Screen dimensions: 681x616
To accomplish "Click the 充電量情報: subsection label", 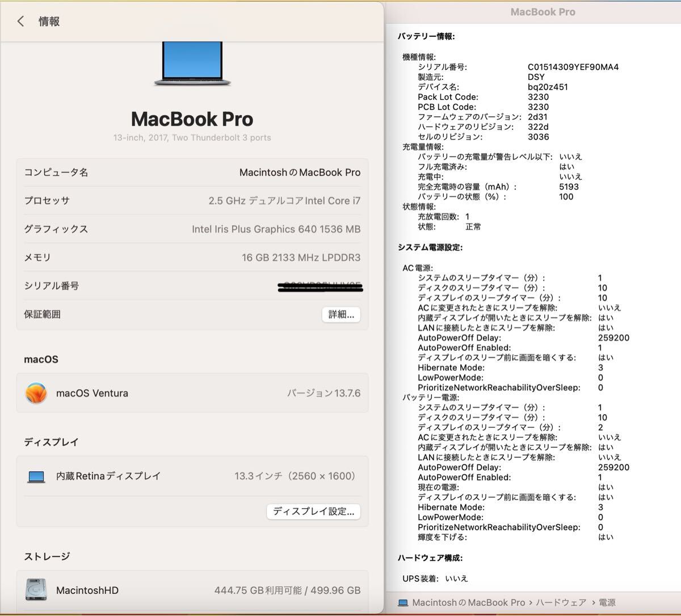I will pyautogui.click(x=423, y=147).
